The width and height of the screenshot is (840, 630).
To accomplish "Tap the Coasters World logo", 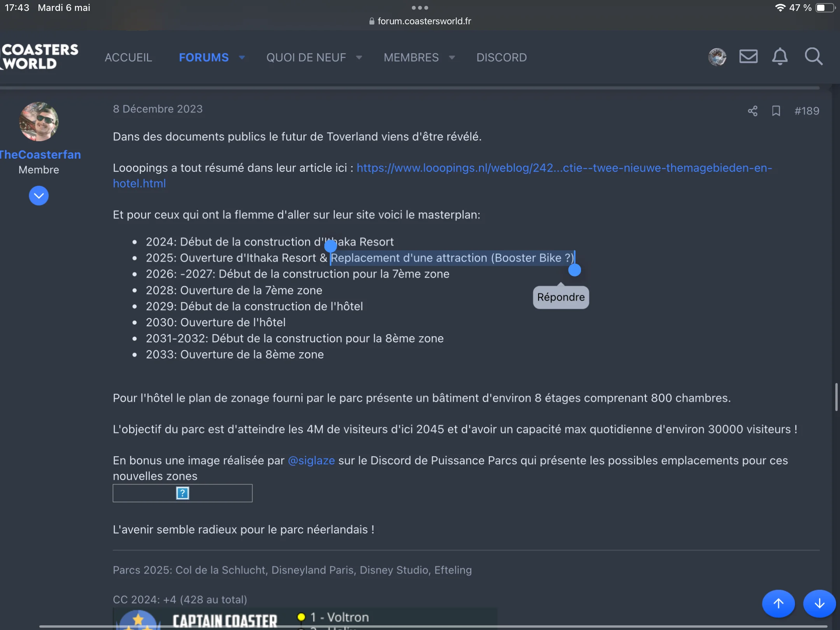I will (x=40, y=57).
